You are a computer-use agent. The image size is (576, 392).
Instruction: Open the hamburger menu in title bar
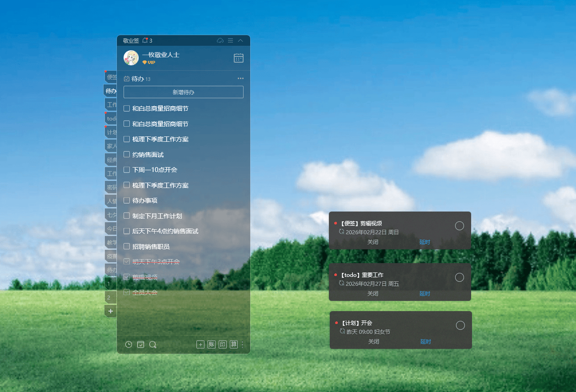[x=230, y=40]
